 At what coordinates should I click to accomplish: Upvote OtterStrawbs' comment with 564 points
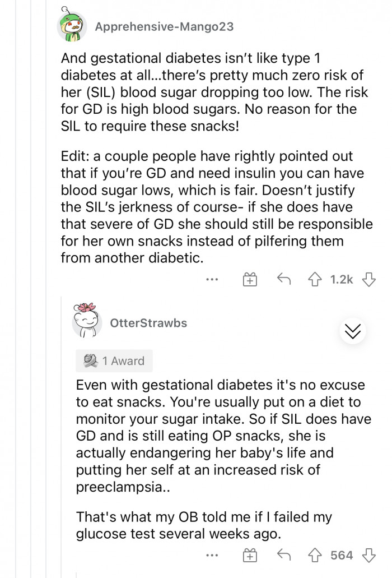[x=315, y=556]
